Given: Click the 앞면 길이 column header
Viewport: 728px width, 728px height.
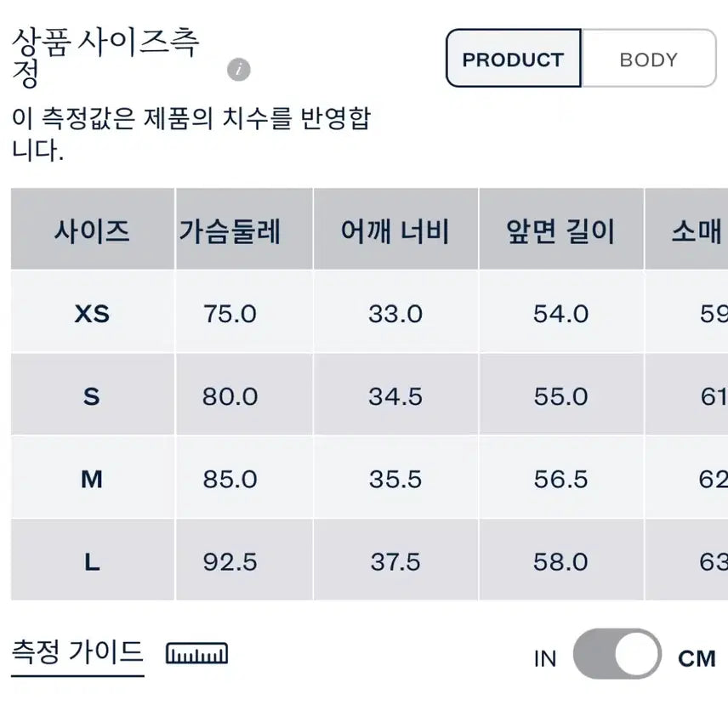Looking at the screenshot, I should tap(560, 231).
